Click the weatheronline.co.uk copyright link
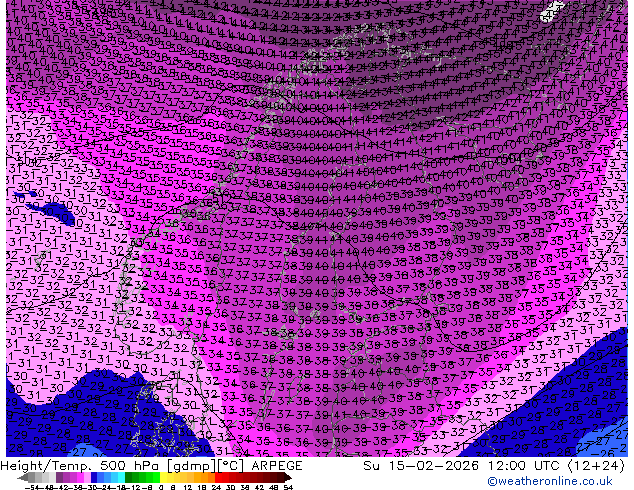 click(x=550, y=481)
